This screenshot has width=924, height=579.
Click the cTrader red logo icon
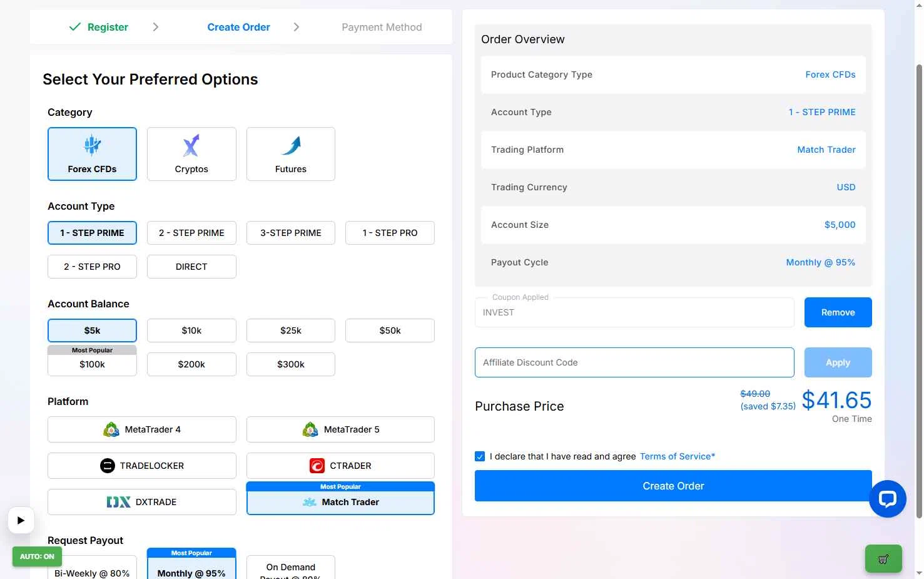coord(317,466)
